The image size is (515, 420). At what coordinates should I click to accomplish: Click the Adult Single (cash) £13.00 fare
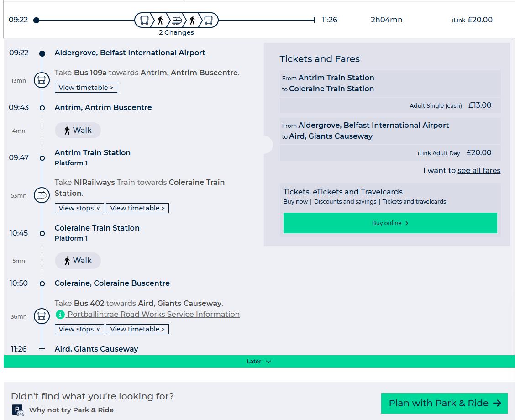(x=390, y=105)
